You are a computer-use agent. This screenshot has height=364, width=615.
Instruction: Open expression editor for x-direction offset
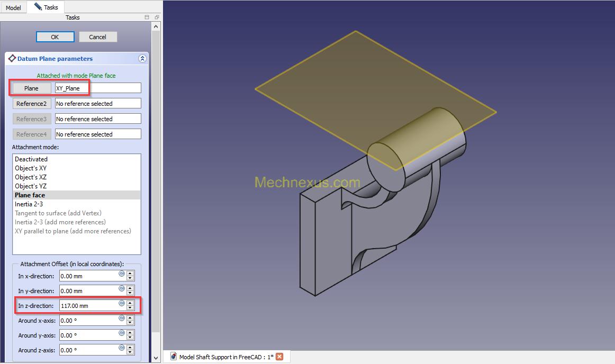point(122,274)
